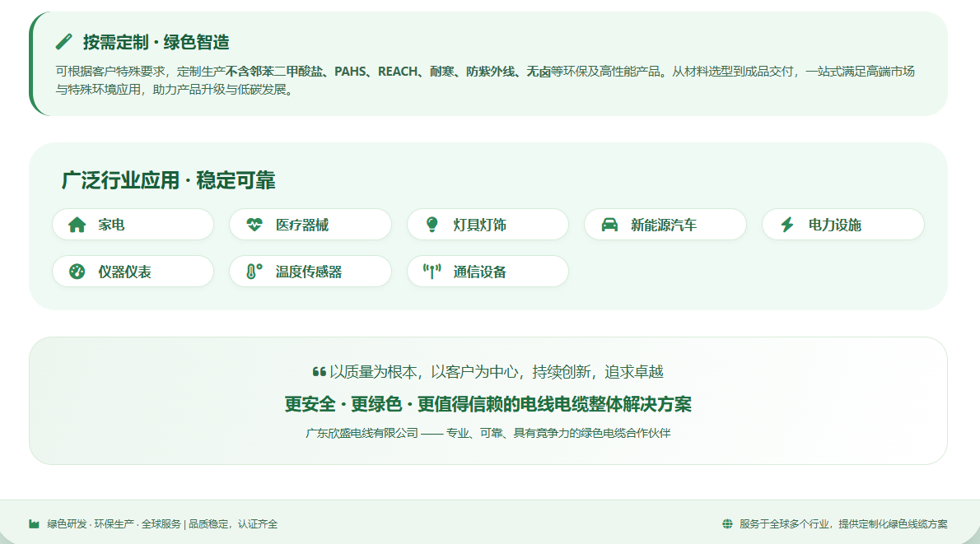Click the factory icon in the footer
Viewport: 980px width, 544px height.
[34, 524]
